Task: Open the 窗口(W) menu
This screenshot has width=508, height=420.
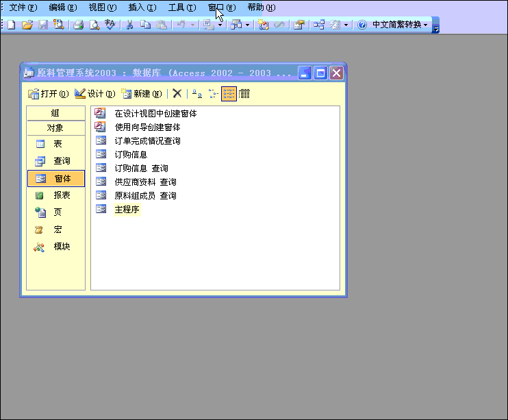Action: coord(222,8)
